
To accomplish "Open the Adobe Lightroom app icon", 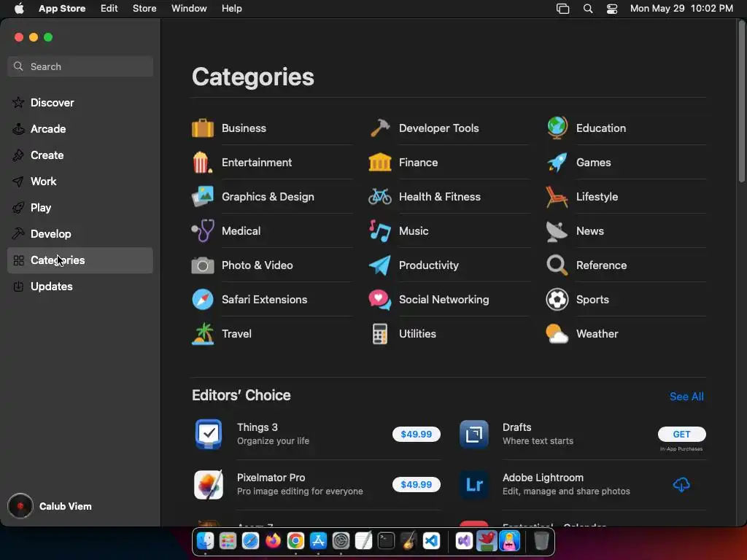I will [x=474, y=485].
